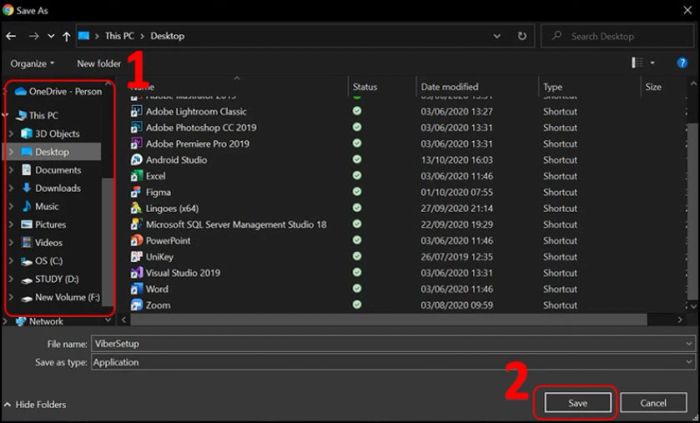Open the address bar history dropdown

tap(497, 36)
